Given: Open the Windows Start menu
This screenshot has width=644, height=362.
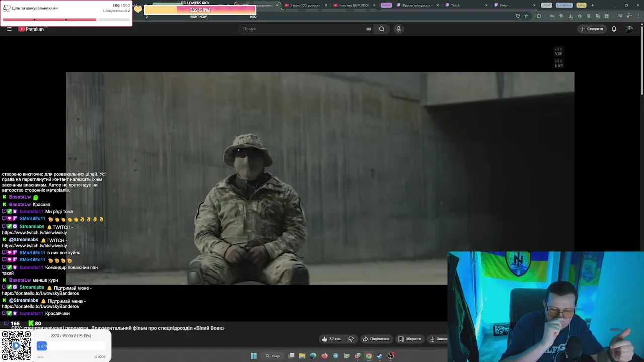Looking at the screenshot, I should point(254,356).
